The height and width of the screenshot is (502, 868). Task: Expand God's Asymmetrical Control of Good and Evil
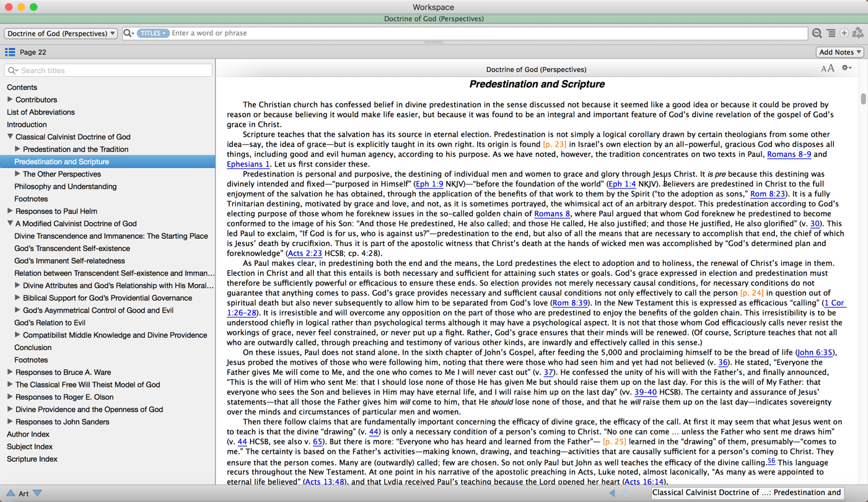17,310
